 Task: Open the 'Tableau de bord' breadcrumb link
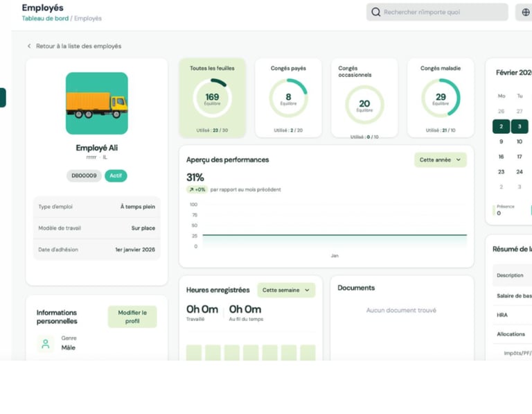point(45,18)
